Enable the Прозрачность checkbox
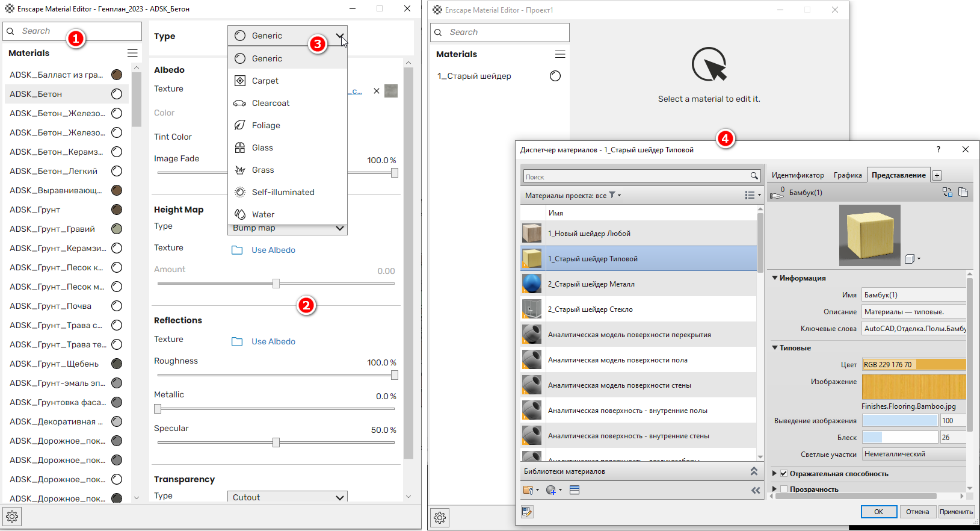Image resolution: width=980 pixels, height=531 pixels. pos(784,489)
